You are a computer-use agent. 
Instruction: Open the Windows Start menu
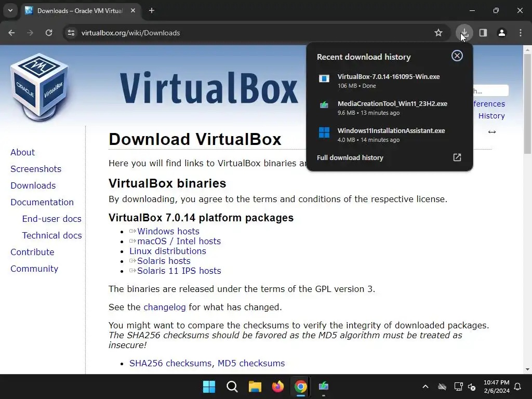click(209, 387)
